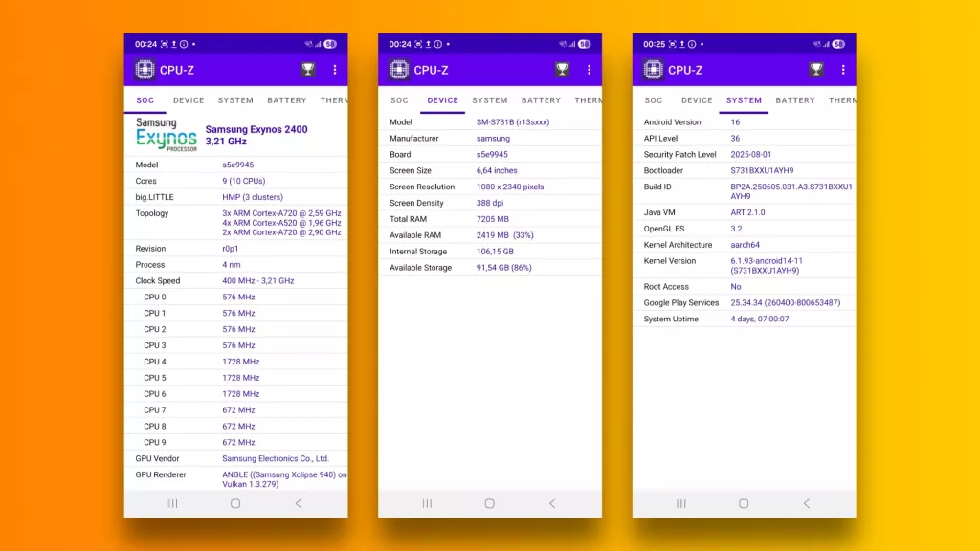Tap the 'Samsung Exynos 2400' heading
This screenshot has width=980, height=551.
tap(256, 129)
